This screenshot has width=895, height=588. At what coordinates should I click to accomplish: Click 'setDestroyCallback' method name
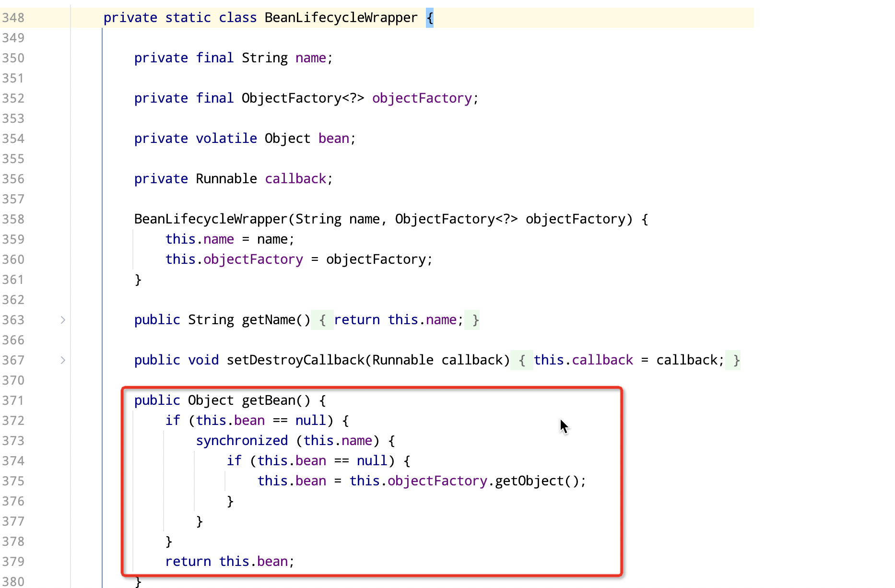tap(295, 360)
